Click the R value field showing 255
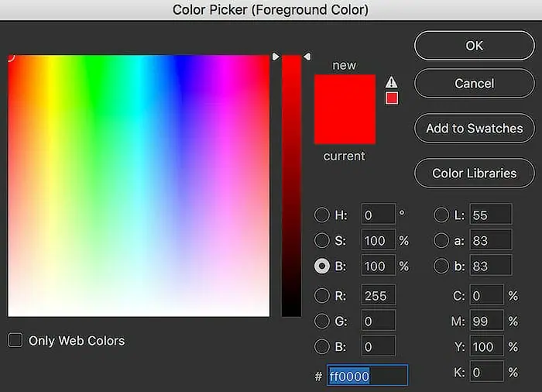The image size is (542, 392). [x=379, y=296]
